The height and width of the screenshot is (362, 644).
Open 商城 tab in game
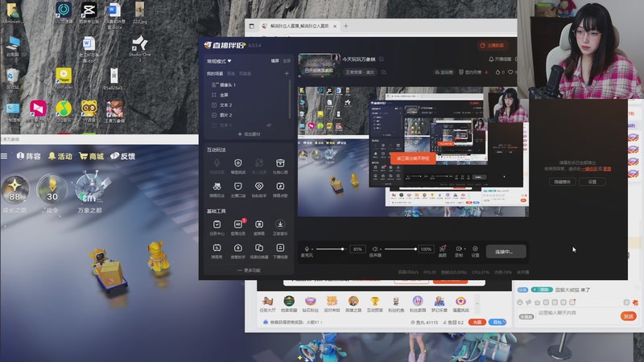91,156
